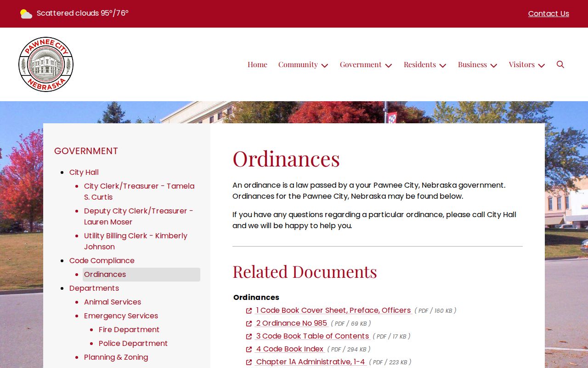The image size is (588, 368).
Task: Expand the Community dropdown chevron
Action: point(325,65)
